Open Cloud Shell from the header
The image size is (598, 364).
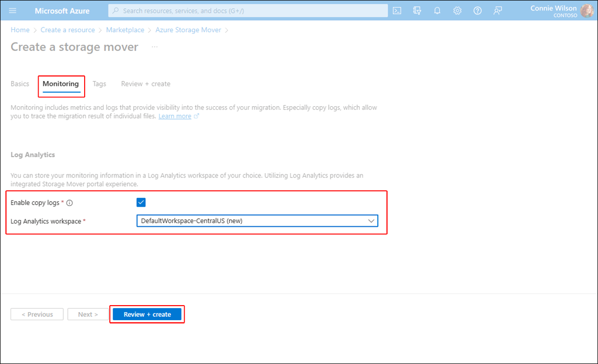click(397, 10)
